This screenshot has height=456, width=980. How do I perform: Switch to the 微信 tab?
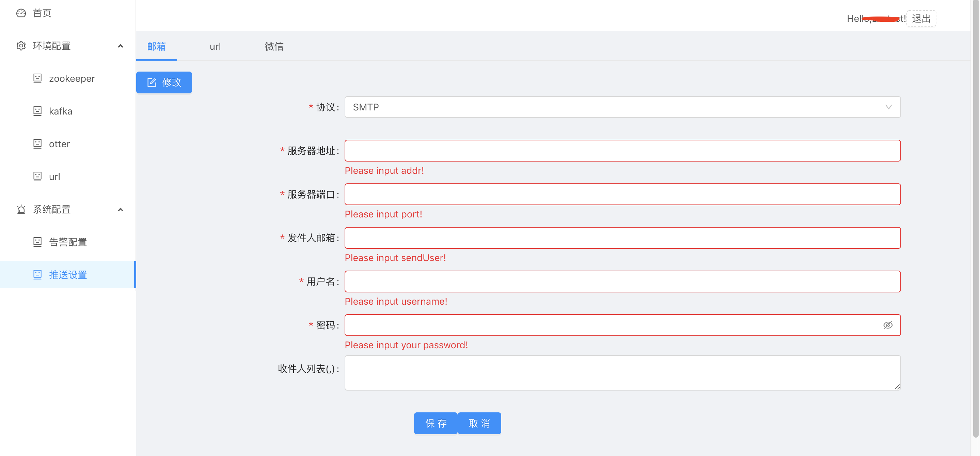[x=274, y=46]
